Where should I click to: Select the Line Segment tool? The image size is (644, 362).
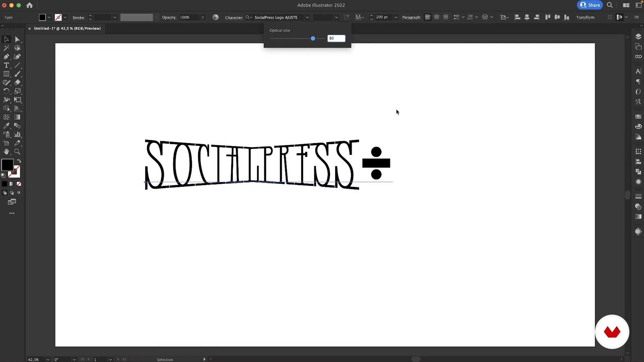[x=17, y=65]
